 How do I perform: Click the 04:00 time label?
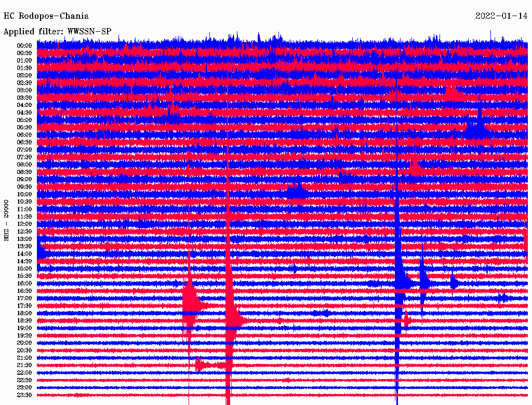(24, 105)
